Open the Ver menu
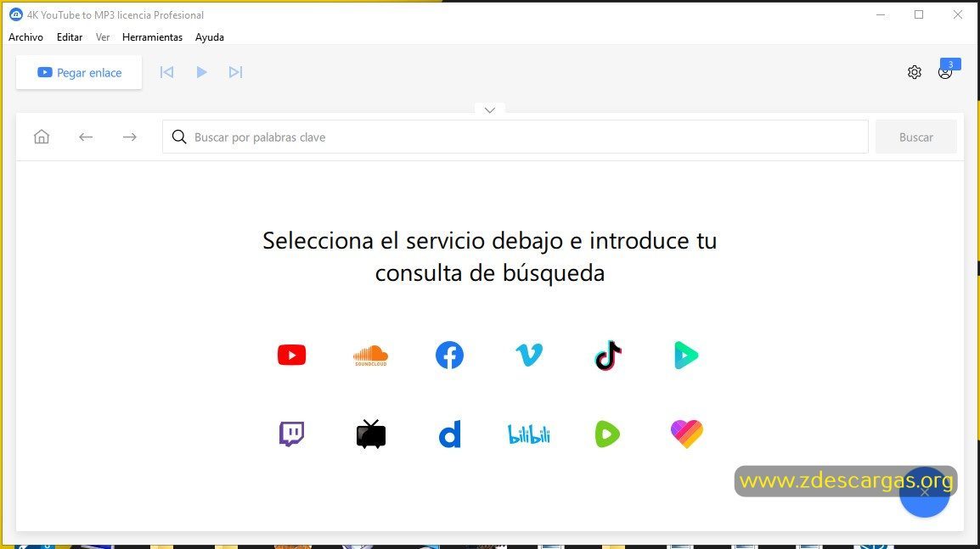Screen dimensions: 980x549 click(103, 36)
